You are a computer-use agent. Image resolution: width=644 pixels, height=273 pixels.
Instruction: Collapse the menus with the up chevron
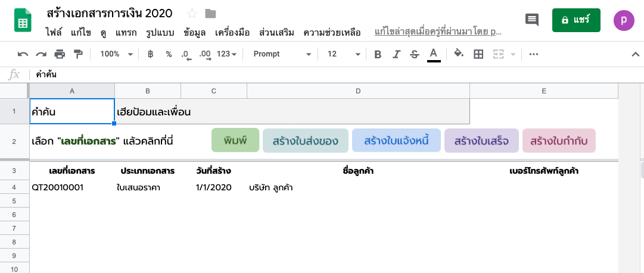(636, 54)
